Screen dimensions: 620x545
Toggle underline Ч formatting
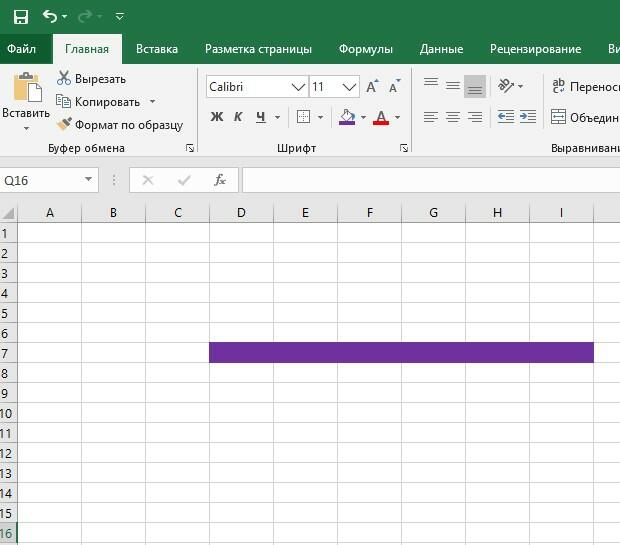[x=260, y=117]
